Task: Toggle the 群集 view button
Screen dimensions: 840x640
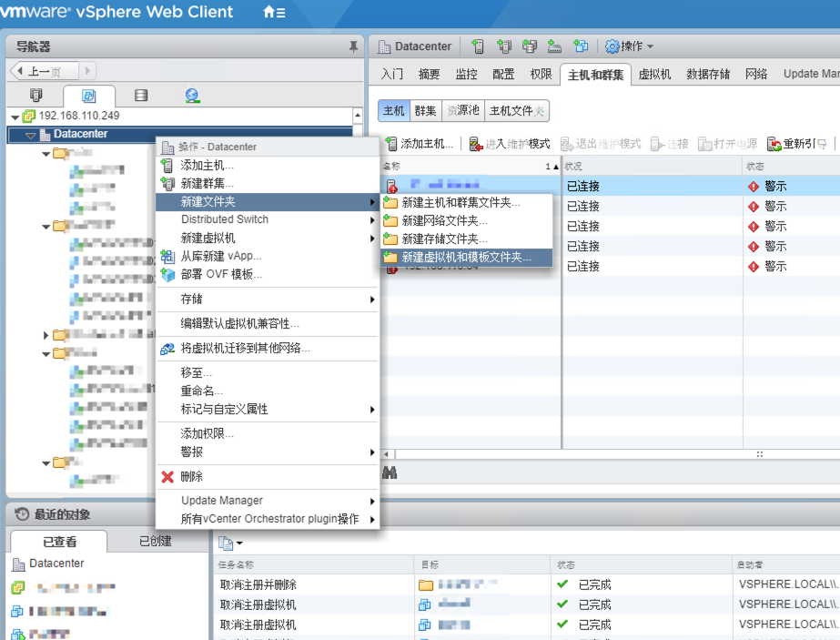Action: point(425,110)
